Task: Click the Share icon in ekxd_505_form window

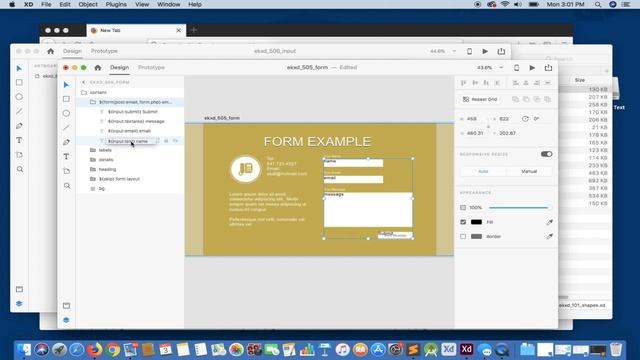Action: click(548, 67)
